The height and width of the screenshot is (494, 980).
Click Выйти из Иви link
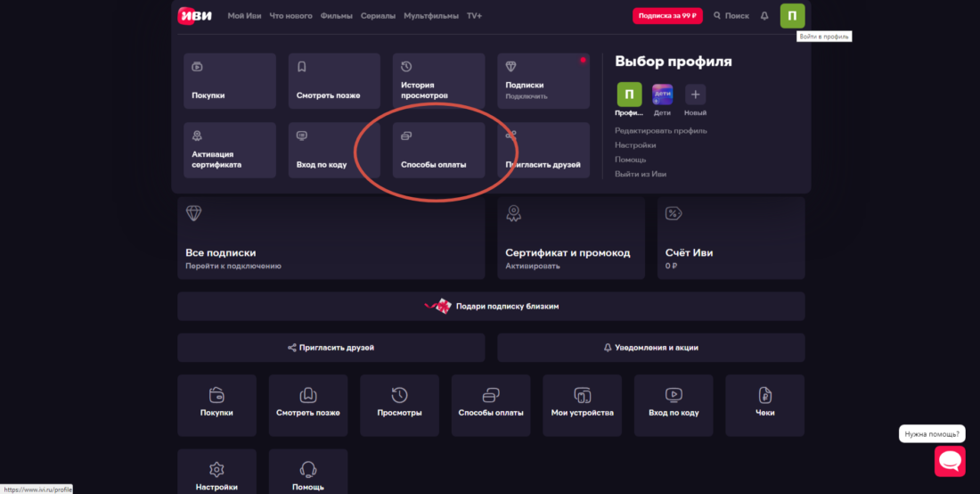coord(640,174)
